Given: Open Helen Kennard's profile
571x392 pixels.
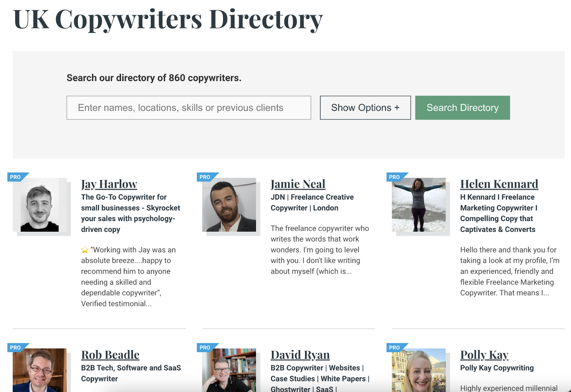Looking at the screenshot, I should point(500,184).
